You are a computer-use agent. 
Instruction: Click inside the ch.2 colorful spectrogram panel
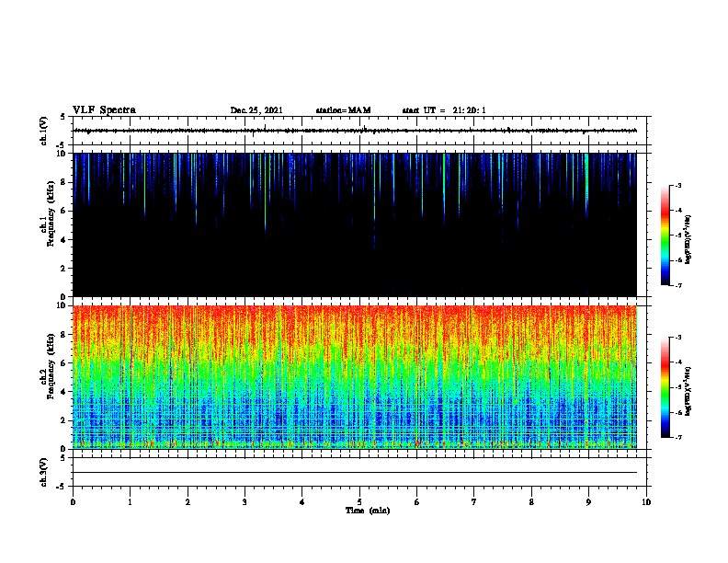(355, 377)
